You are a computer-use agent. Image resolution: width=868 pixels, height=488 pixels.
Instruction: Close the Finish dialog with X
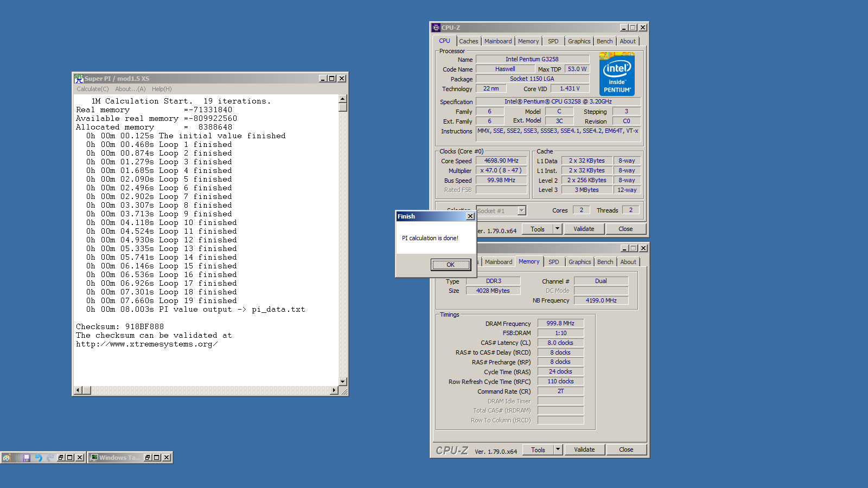pyautogui.click(x=470, y=216)
